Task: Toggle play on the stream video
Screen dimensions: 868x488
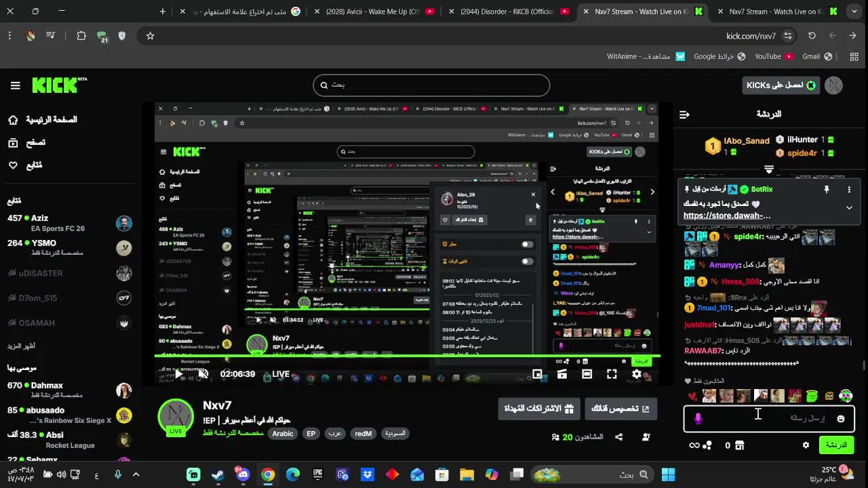Action: pos(178,374)
